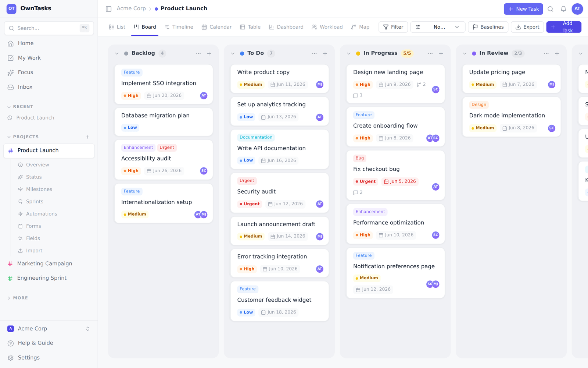Switch to the Timeline view tab

click(x=179, y=27)
